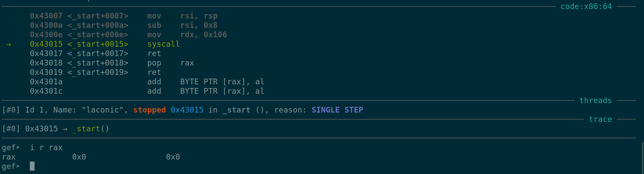
Task: Click the address 0x4301c
Action: 46,91
